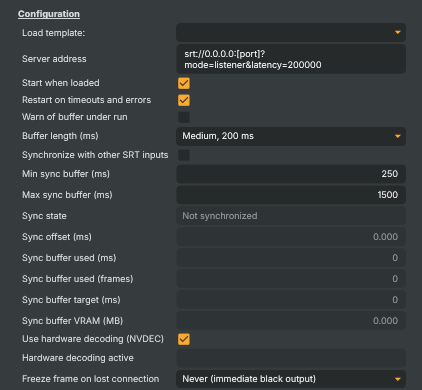
Task: Click the Sync state Not synchronized field
Action: pos(291,216)
